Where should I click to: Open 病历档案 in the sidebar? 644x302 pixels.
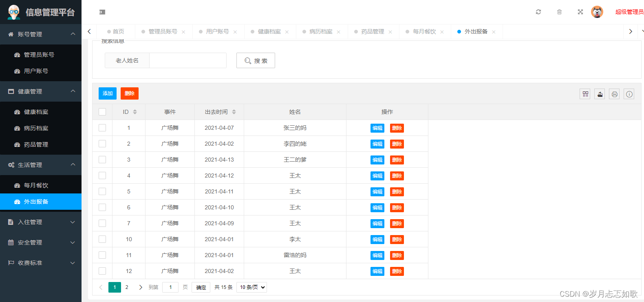41,128
